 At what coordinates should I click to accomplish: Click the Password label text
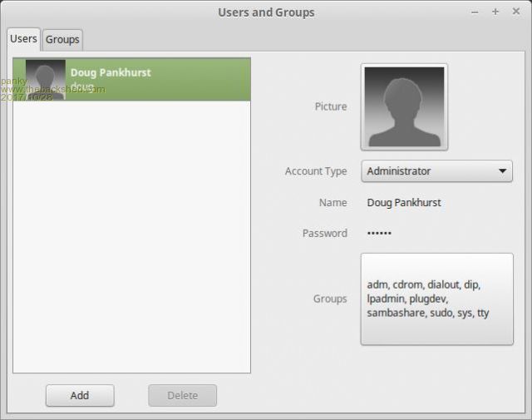tap(325, 234)
